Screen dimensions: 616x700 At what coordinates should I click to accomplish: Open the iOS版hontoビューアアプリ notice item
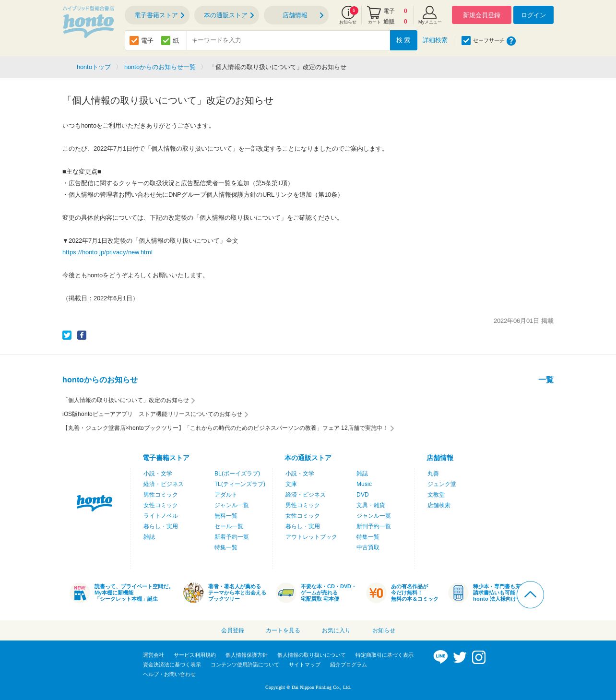point(155,414)
